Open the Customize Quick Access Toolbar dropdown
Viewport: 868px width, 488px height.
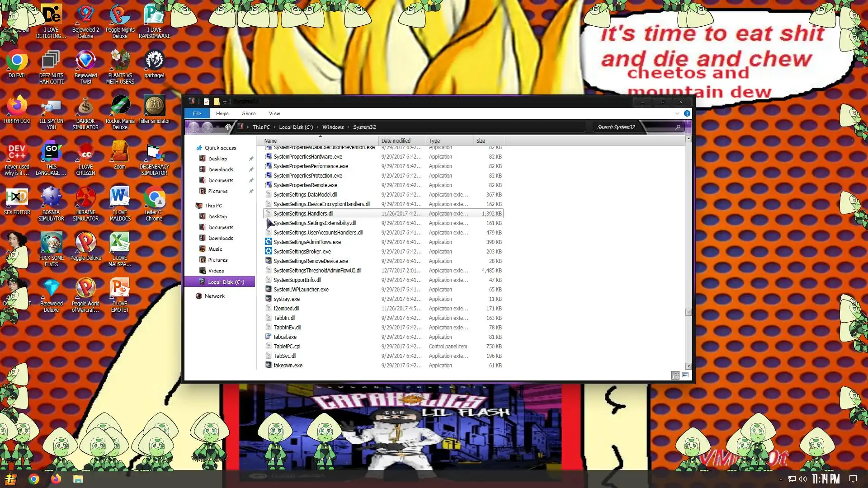[x=225, y=102]
